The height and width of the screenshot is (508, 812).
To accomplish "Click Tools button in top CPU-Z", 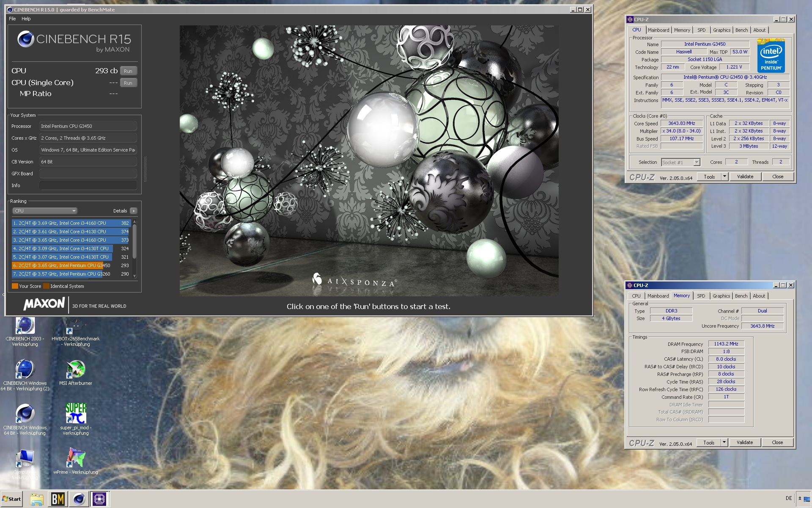I will 709,177.
